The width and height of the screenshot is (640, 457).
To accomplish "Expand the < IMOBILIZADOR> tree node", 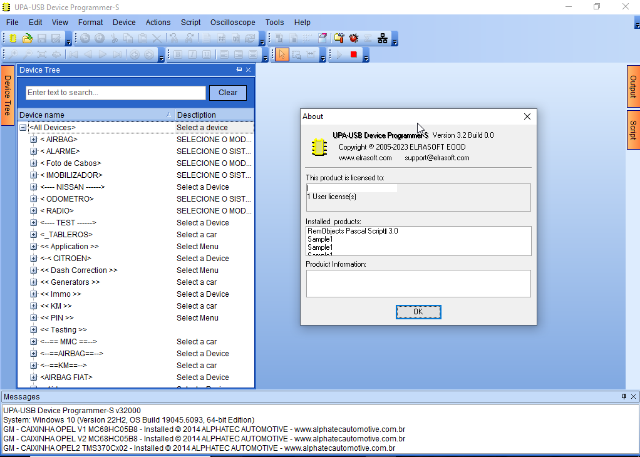I will (x=33, y=175).
